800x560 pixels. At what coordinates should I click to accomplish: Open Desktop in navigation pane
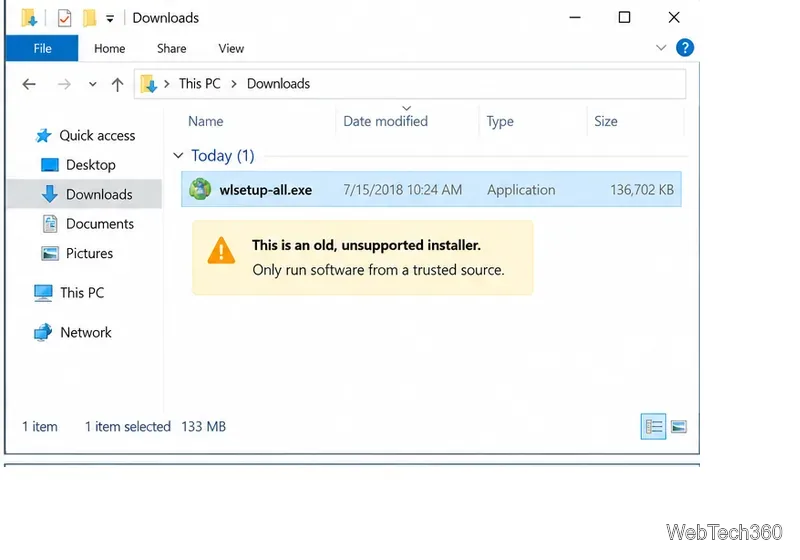tap(91, 165)
